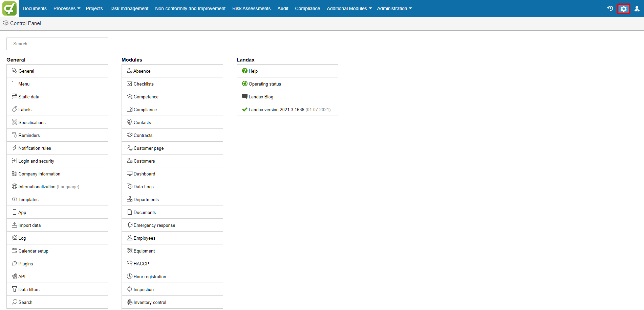
Task: Open Non-conformity and Improvement menu
Action: coord(190,8)
